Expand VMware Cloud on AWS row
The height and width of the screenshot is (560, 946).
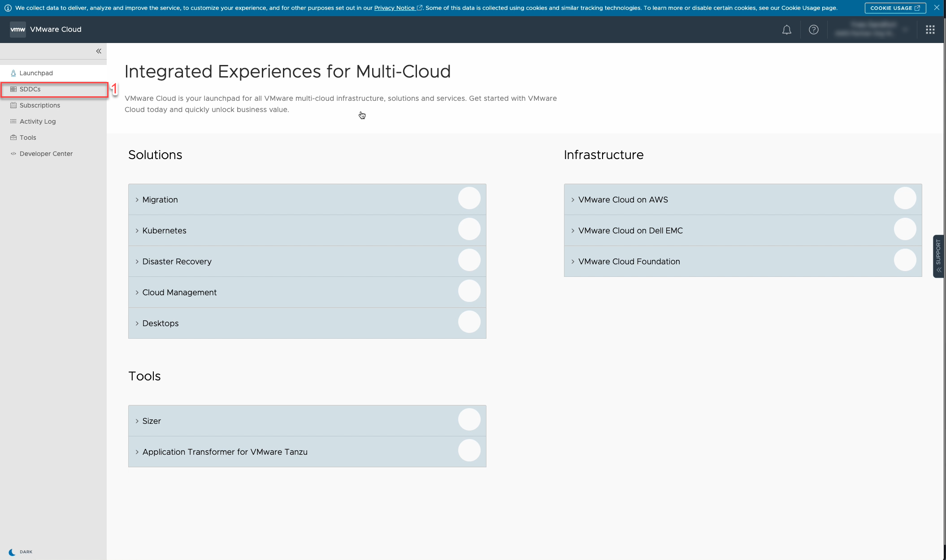coord(743,199)
